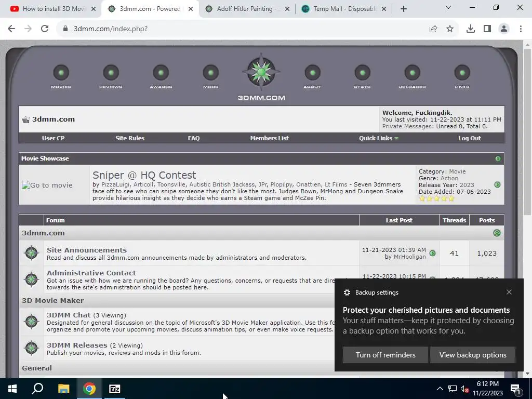Expand the Quick Links dropdown

379,138
